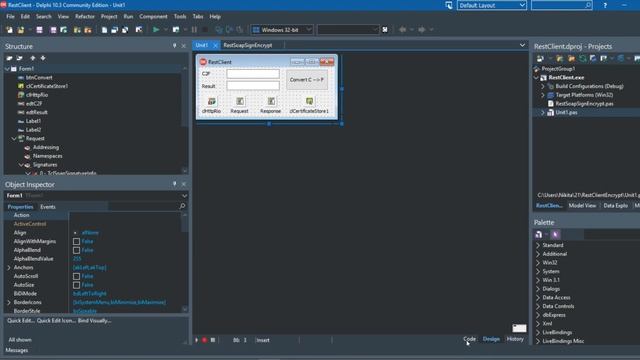The image size is (640, 360).
Task: Click the Save toolbar icon
Action: (40, 30)
